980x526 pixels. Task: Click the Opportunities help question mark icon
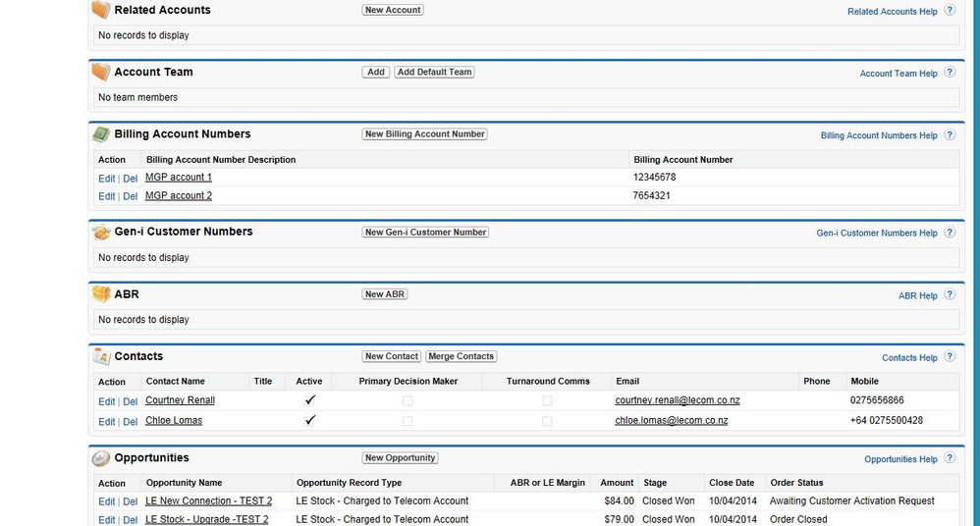(x=950, y=458)
